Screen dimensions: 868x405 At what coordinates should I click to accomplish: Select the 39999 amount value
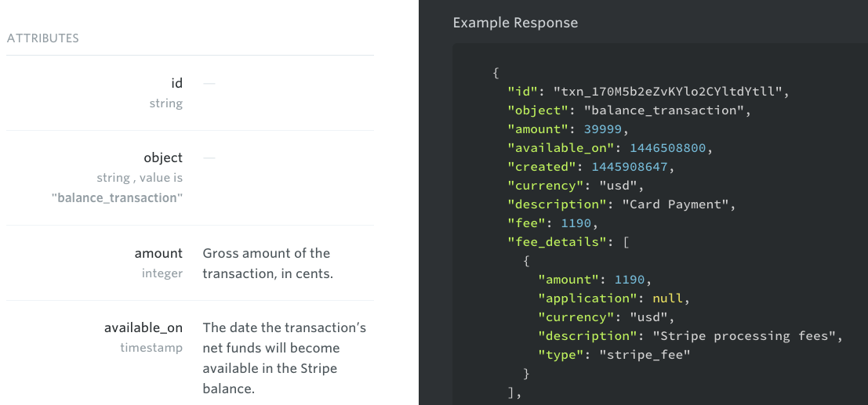click(603, 129)
